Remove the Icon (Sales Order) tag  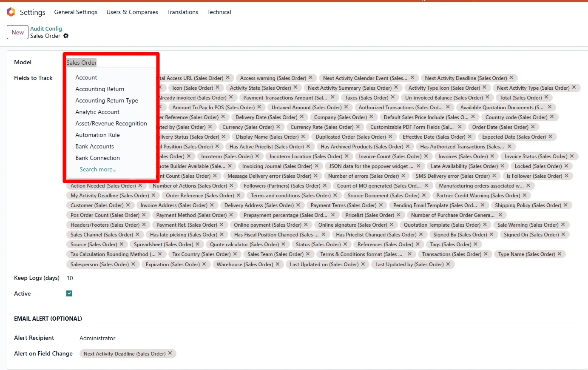pos(218,88)
